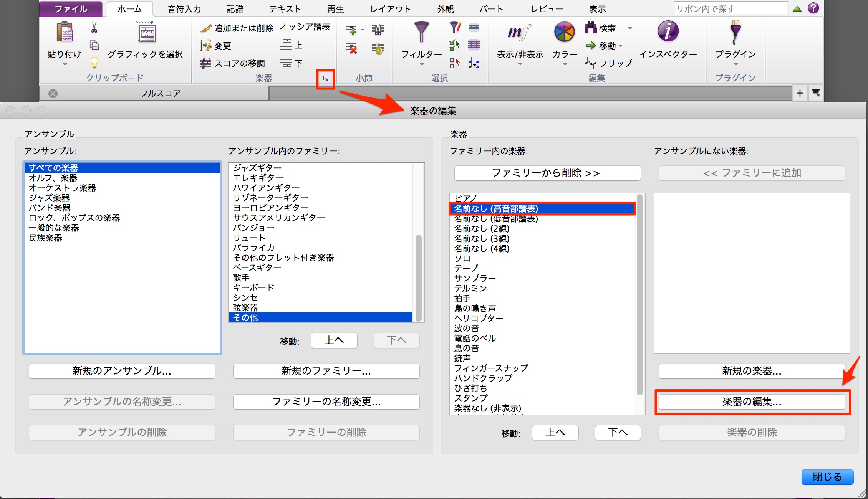Select テルミン in instrument list
This screenshot has width=868, height=499.
click(x=542, y=288)
